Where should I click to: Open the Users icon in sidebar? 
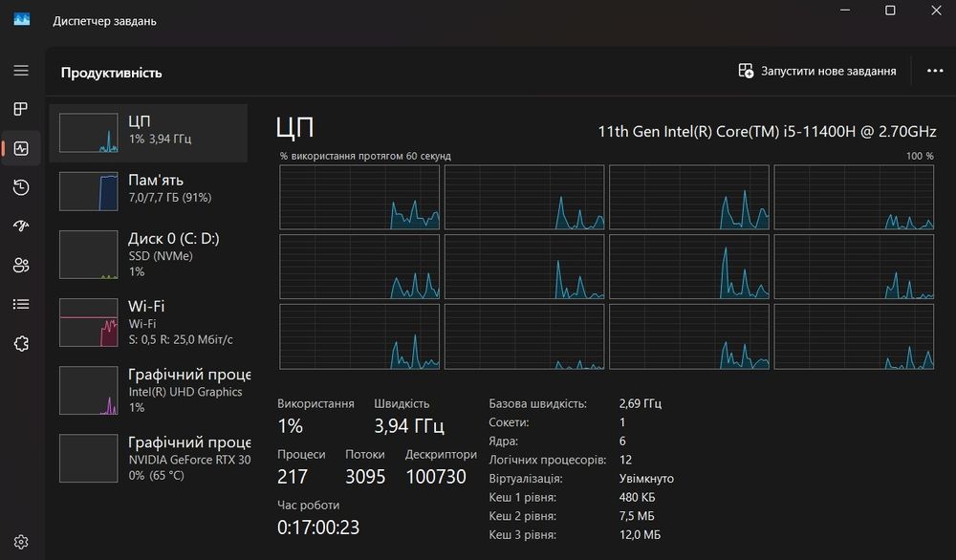click(21, 265)
